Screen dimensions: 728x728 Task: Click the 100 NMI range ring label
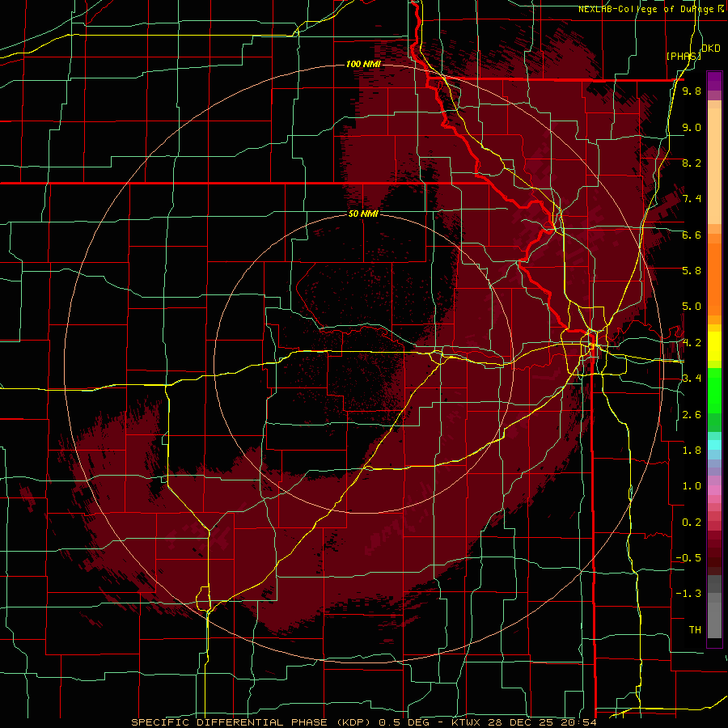point(363,64)
